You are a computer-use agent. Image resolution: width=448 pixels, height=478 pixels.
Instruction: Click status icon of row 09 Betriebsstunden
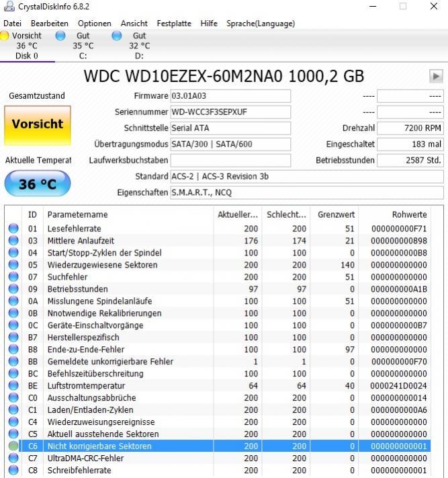pyautogui.click(x=13, y=288)
